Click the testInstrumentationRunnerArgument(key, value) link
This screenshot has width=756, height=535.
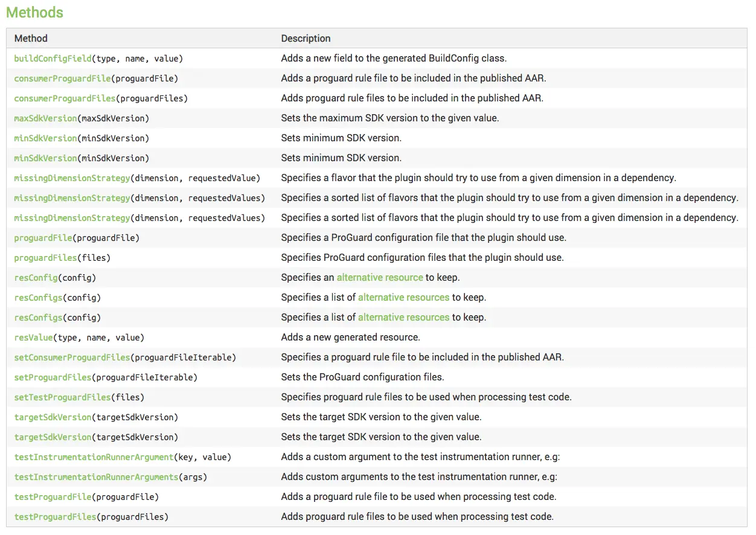pyautogui.click(x=94, y=457)
